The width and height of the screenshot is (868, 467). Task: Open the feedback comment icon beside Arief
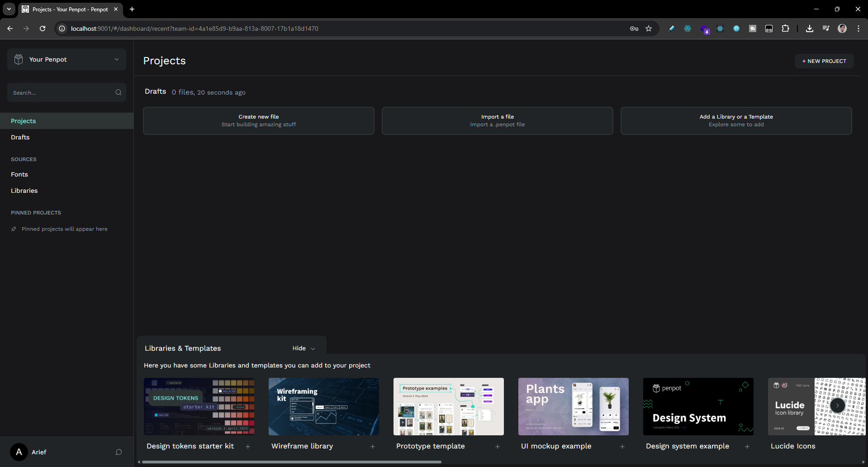click(x=119, y=452)
